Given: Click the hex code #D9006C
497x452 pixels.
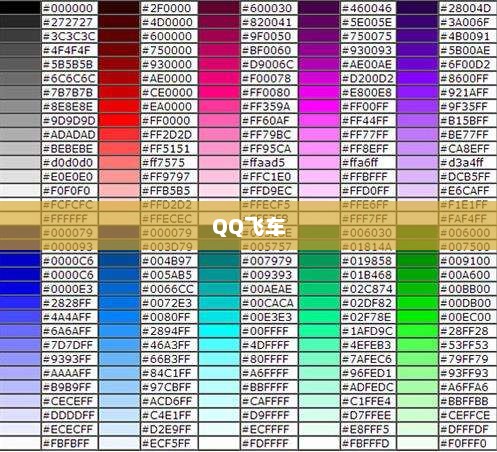Looking at the screenshot, I should pos(268,64).
